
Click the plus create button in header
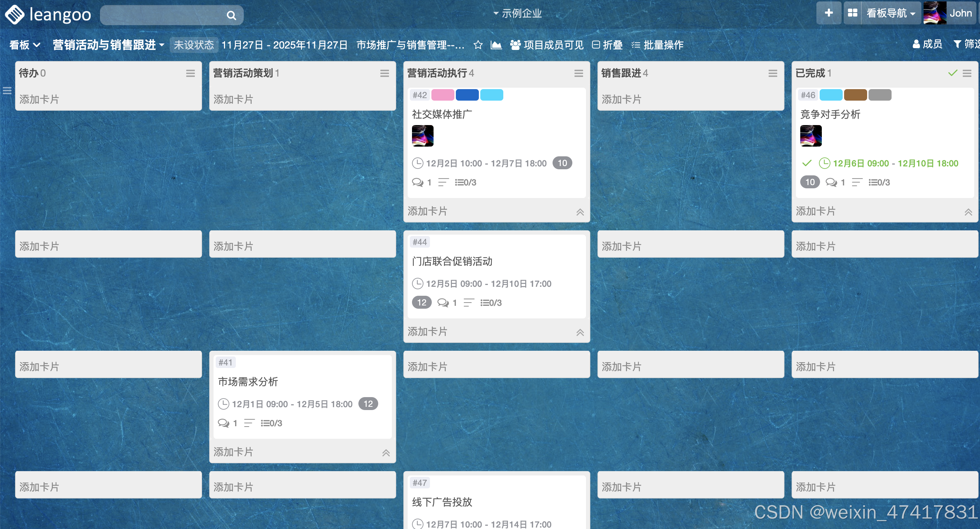tap(828, 13)
